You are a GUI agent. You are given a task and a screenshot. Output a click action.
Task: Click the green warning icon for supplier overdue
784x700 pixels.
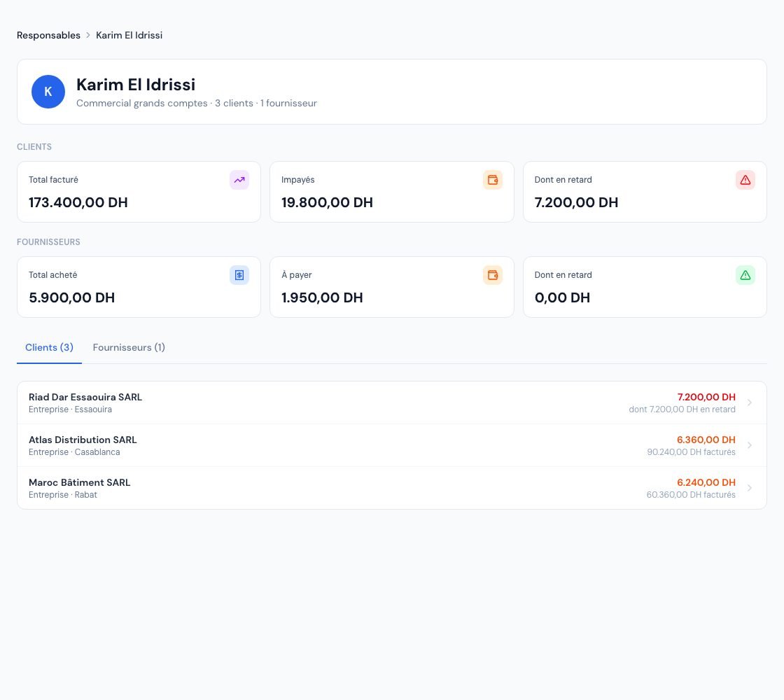click(745, 275)
